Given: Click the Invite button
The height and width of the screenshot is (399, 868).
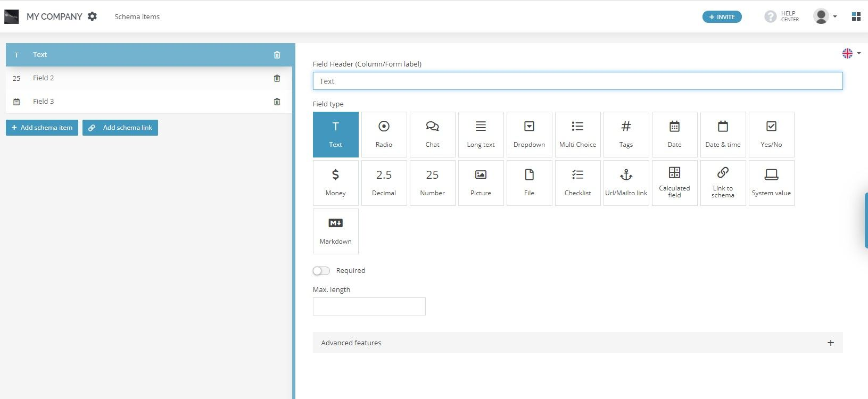Looking at the screenshot, I should point(722,17).
